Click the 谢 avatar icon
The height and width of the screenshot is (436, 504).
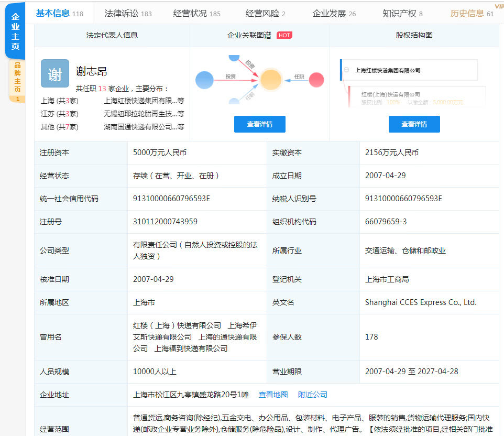(55, 73)
